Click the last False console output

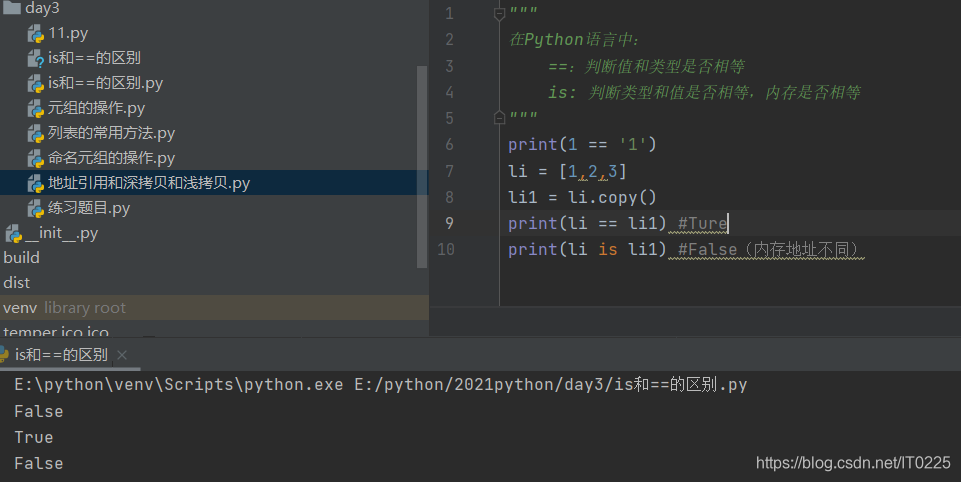(39, 464)
